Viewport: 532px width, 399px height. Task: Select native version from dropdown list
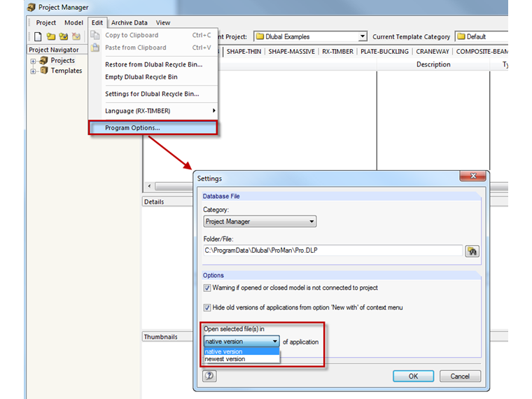point(241,351)
